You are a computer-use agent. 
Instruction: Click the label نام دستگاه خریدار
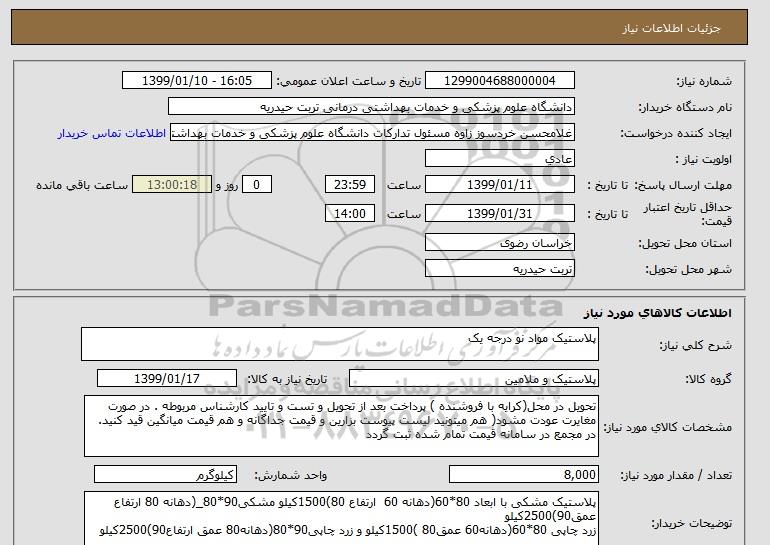(x=685, y=107)
